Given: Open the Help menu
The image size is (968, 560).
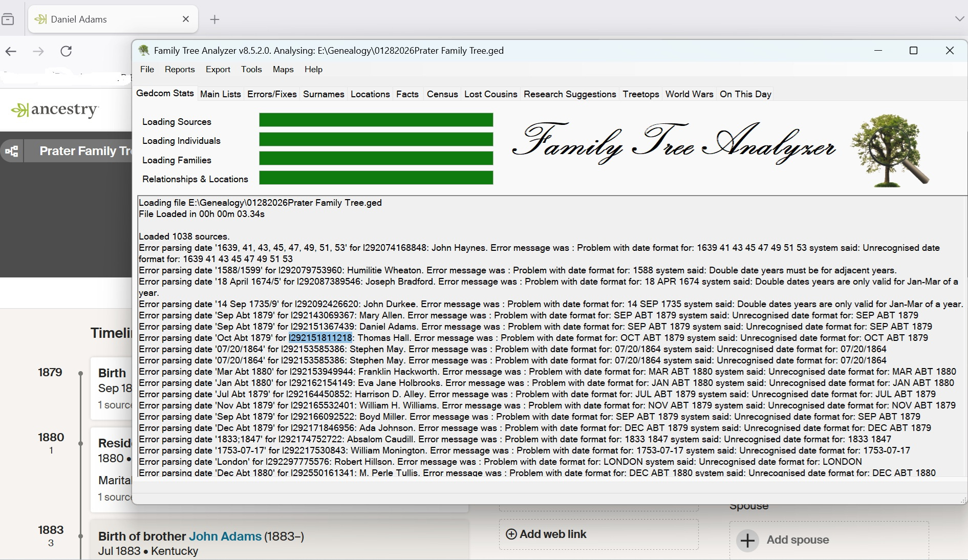Looking at the screenshot, I should [x=313, y=69].
